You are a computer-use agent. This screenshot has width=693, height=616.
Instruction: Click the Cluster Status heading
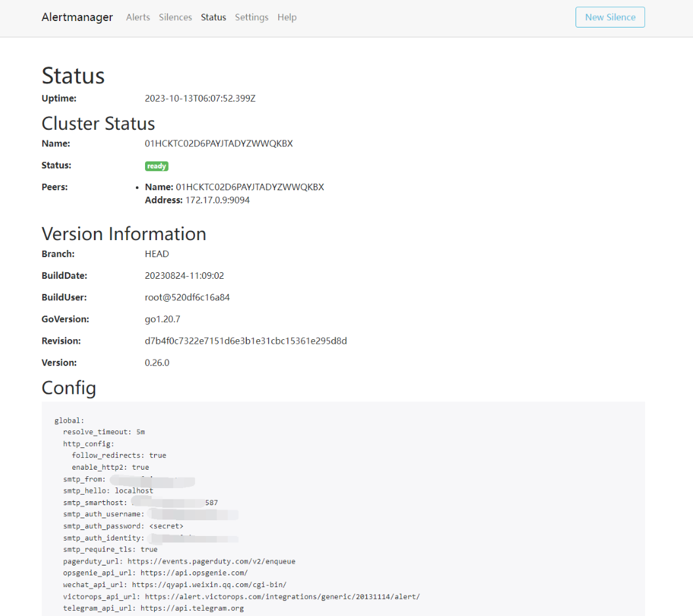pyautogui.click(x=98, y=124)
